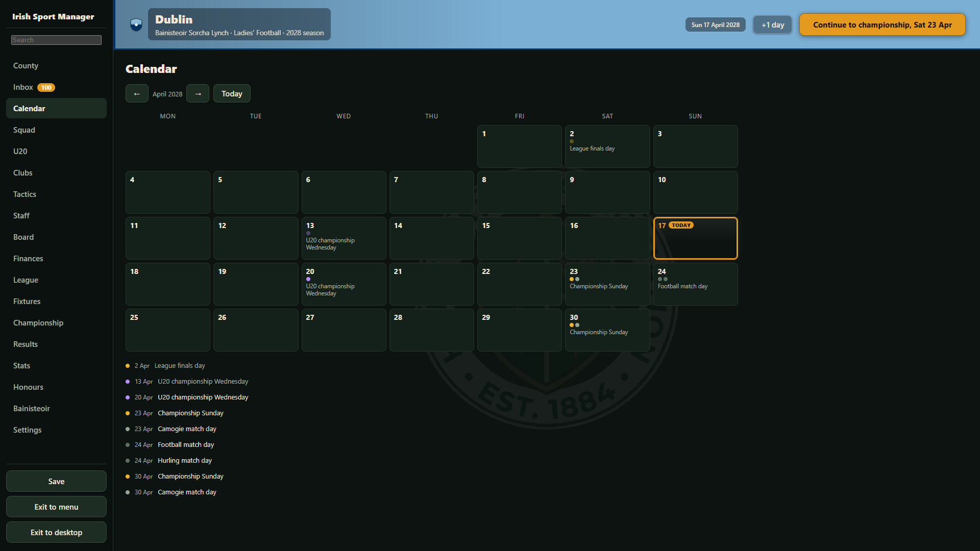The height and width of the screenshot is (551, 980).
Task: Open the Results page
Action: 56,344
